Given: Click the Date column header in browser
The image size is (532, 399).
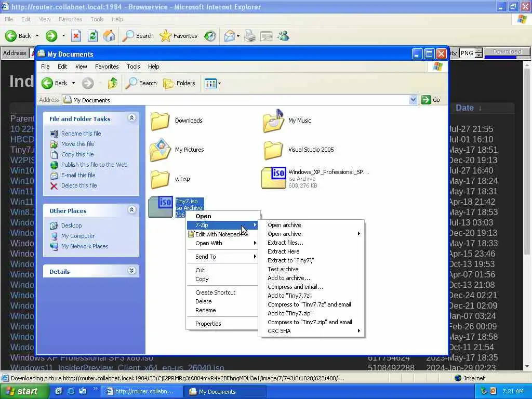Looking at the screenshot, I should pyautogui.click(x=464, y=108).
